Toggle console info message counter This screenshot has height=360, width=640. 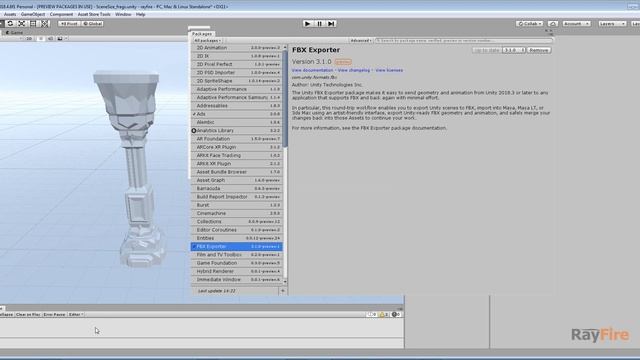pos(371,314)
